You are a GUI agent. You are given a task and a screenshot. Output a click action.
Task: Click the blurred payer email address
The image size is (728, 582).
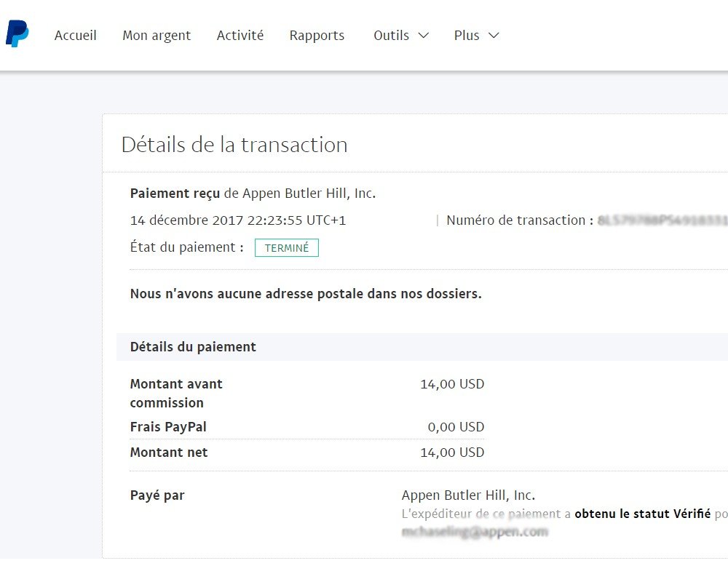(x=475, y=531)
